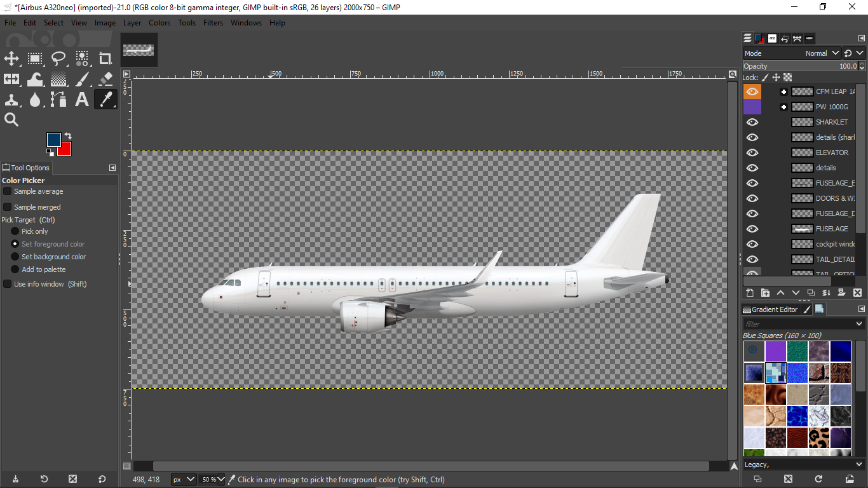This screenshot has width=868, height=488.
Task: Choose Set background color radio option
Action: point(15,257)
